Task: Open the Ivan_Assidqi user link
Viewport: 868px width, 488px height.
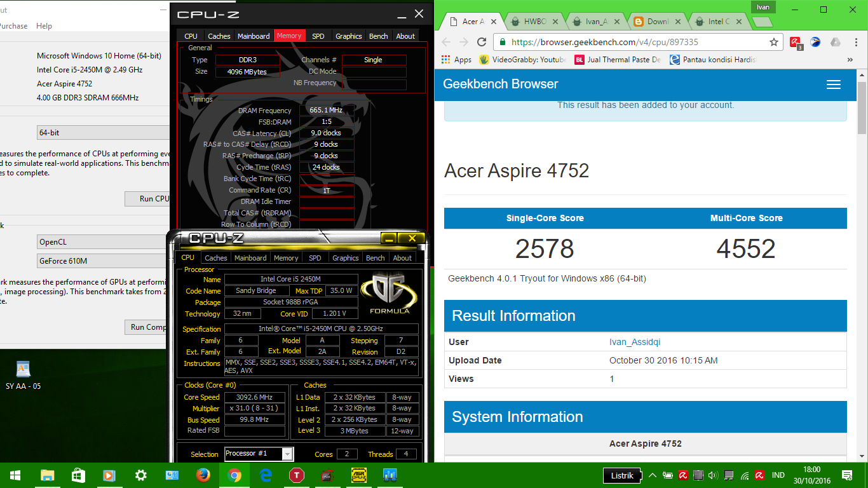Action: tap(635, 342)
